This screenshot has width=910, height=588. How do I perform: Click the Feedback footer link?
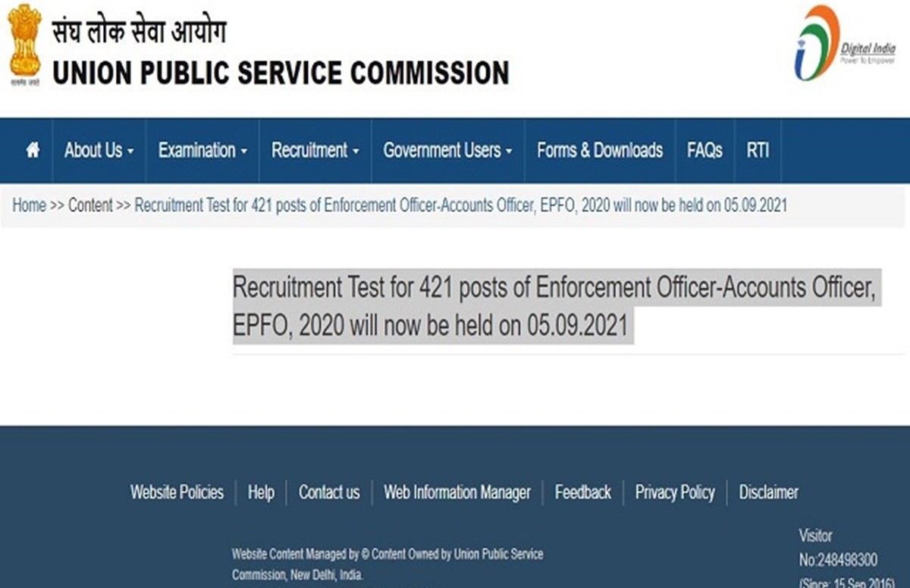pyautogui.click(x=582, y=493)
